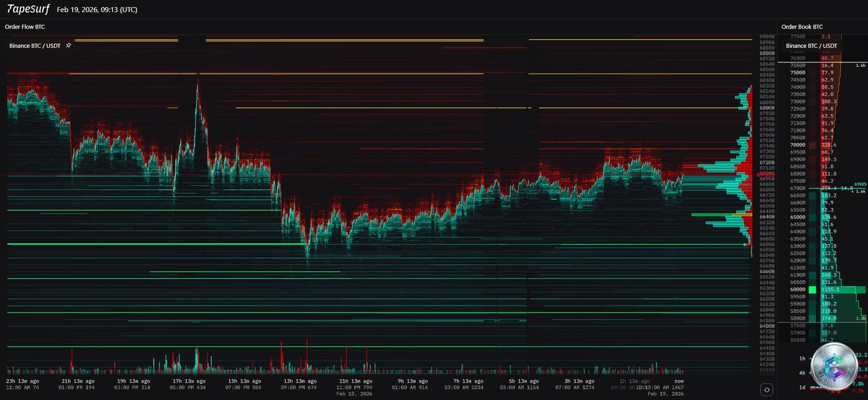Click the refresh icon below the chart axis

(767, 390)
